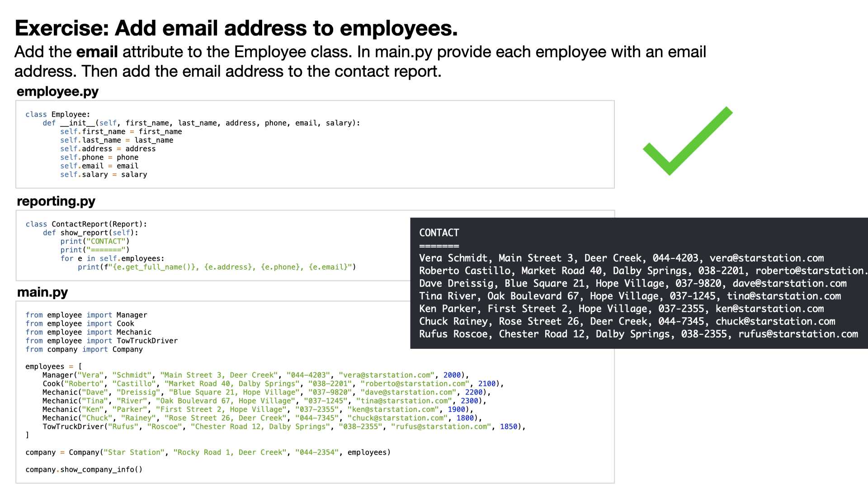Click the Dave Dreissig row in terminal output
This screenshot has height=488, width=868.
[x=633, y=284]
